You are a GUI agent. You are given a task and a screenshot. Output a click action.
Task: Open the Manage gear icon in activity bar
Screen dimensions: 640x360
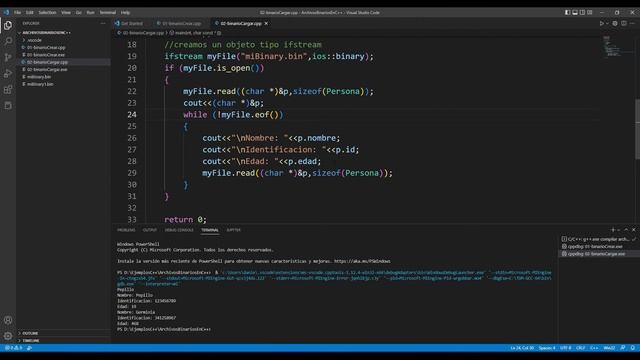click(8, 336)
